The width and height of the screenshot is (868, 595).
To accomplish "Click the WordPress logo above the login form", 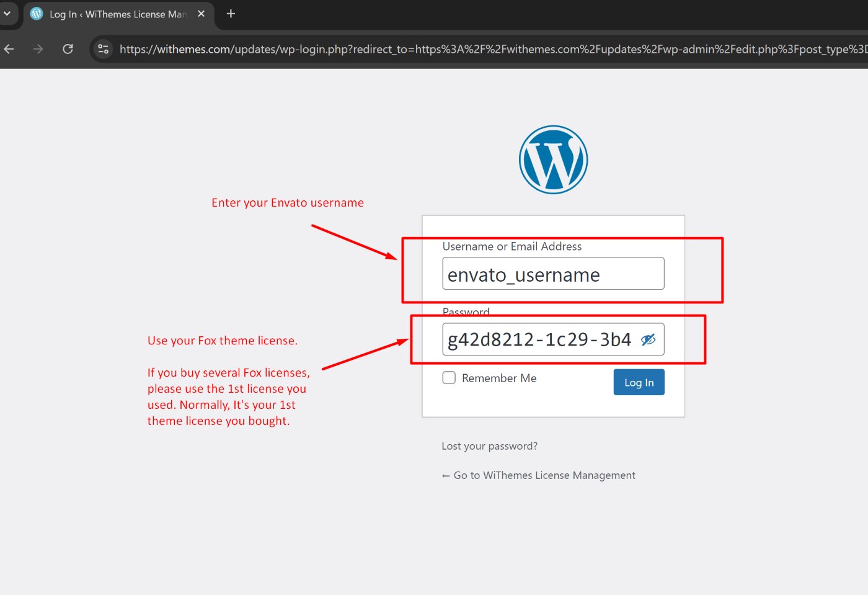I will pos(553,159).
